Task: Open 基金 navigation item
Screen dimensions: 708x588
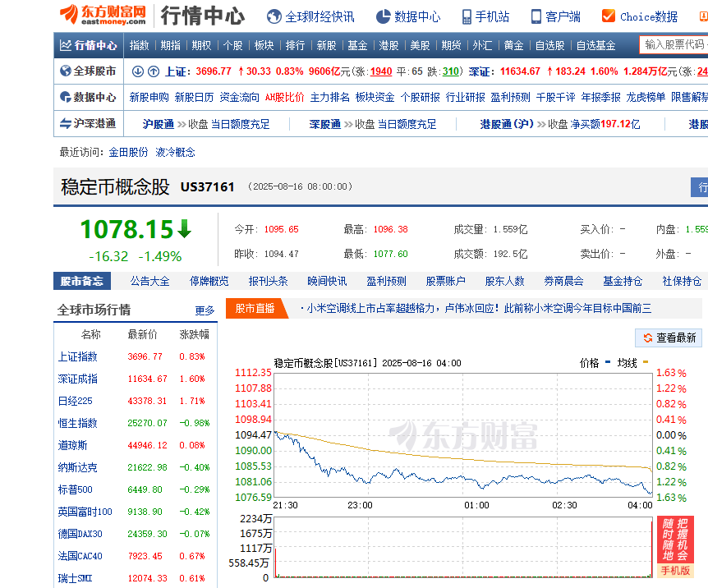Action: [357, 46]
